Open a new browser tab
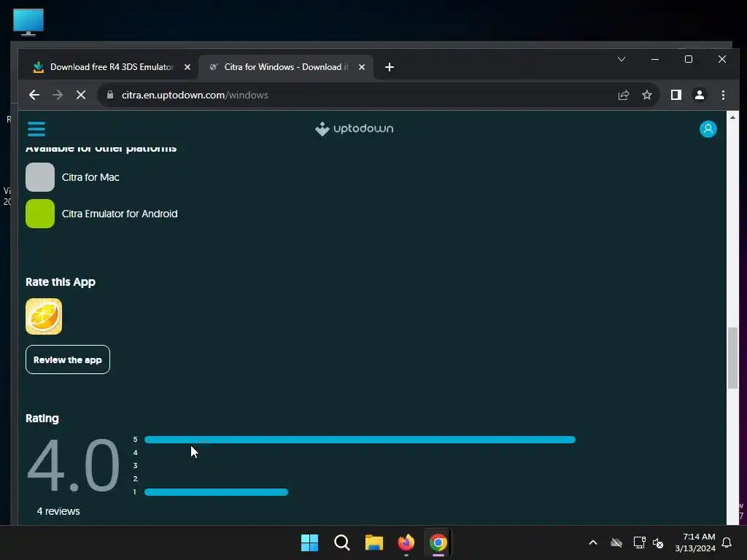Screen dimensions: 747x560 point(390,67)
